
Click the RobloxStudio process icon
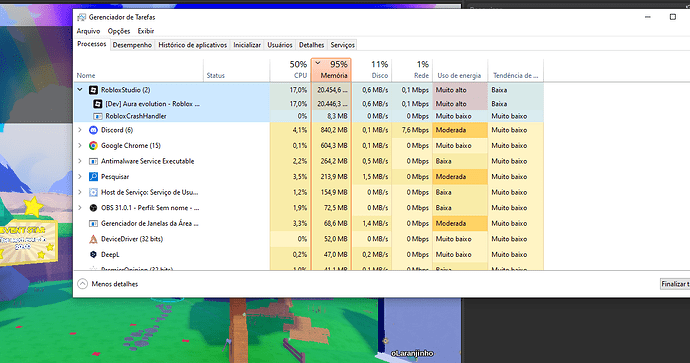click(x=93, y=90)
